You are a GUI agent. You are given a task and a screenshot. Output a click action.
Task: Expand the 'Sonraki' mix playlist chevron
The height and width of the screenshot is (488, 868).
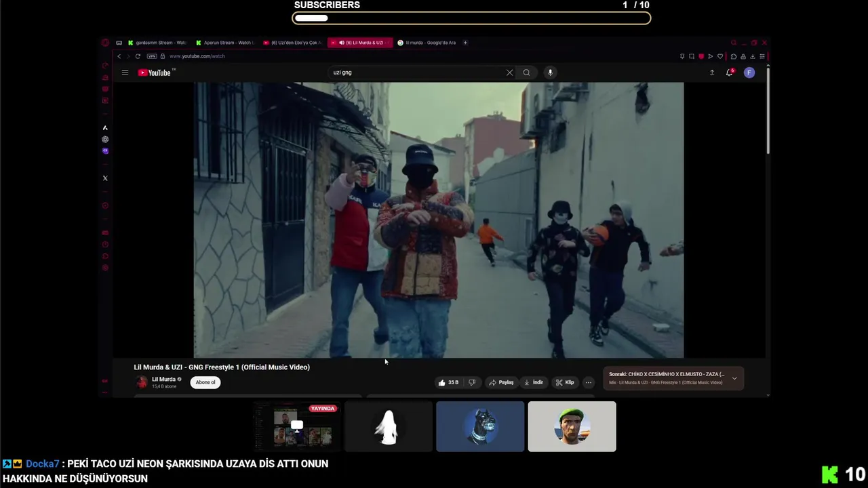[734, 378]
